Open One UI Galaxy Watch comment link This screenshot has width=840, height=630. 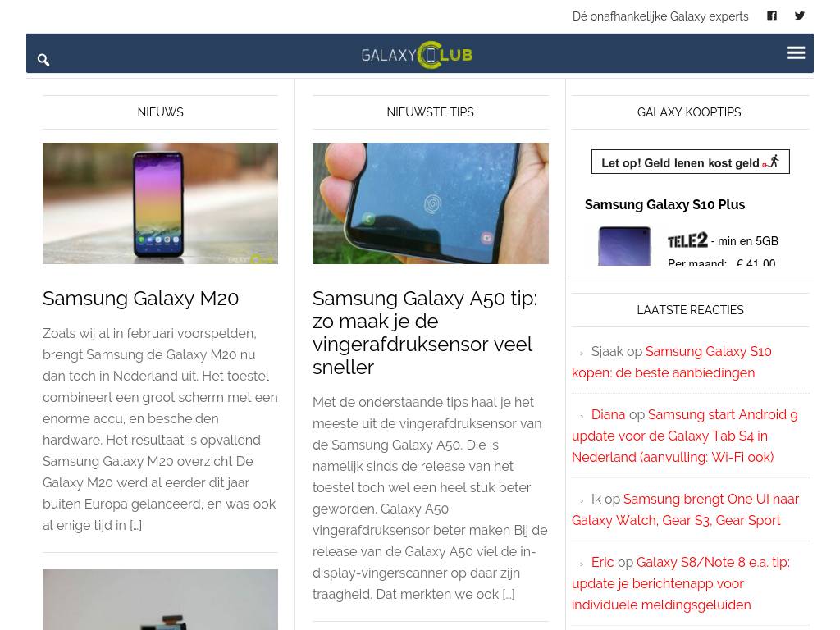(x=685, y=509)
